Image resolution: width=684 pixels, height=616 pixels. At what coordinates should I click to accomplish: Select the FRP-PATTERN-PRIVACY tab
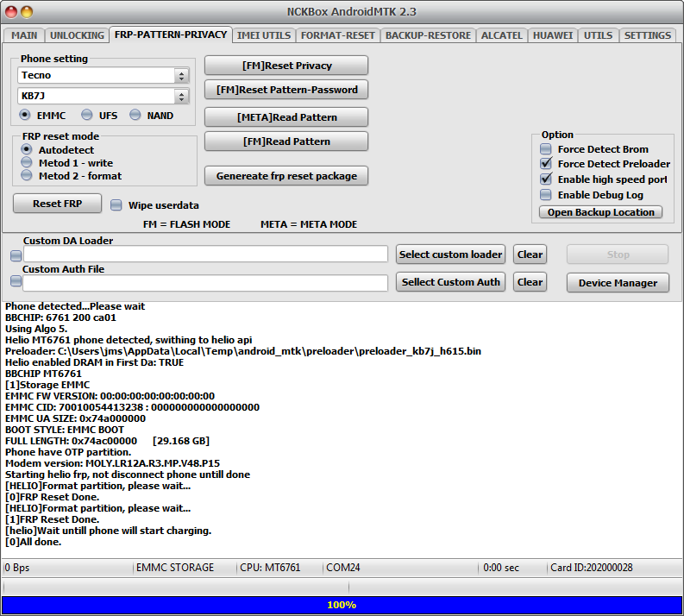click(x=171, y=35)
